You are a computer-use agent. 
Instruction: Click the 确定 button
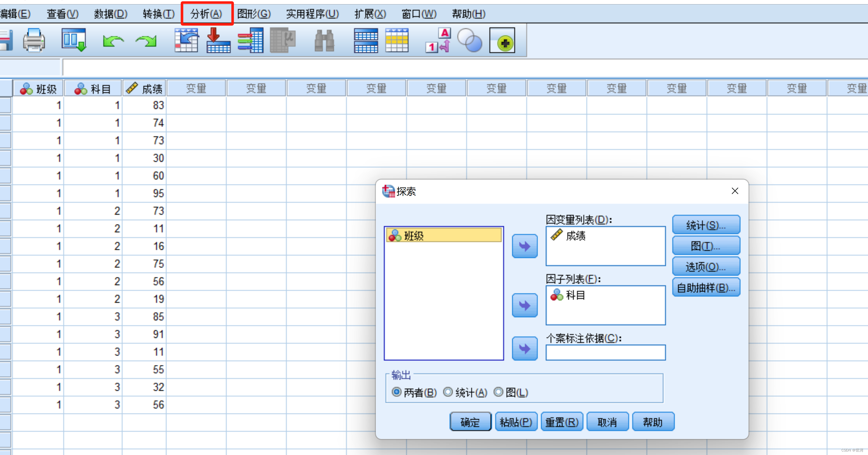pyautogui.click(x=470, y=422)
